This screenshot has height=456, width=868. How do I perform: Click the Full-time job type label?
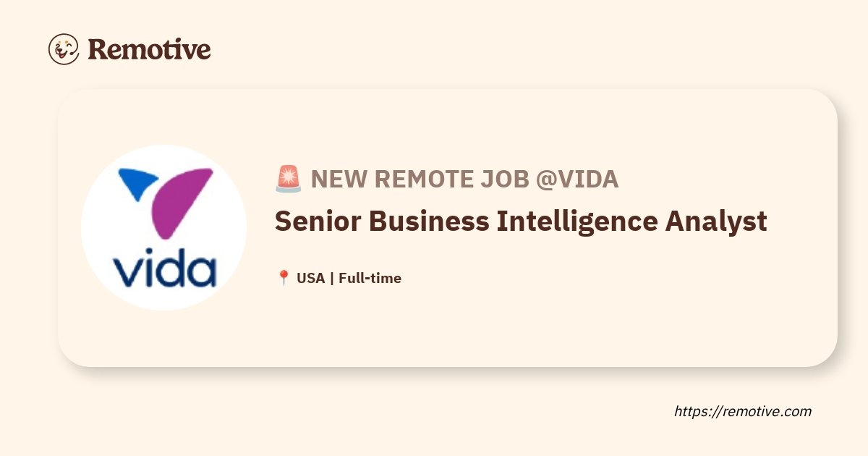(x=370, y=278)
